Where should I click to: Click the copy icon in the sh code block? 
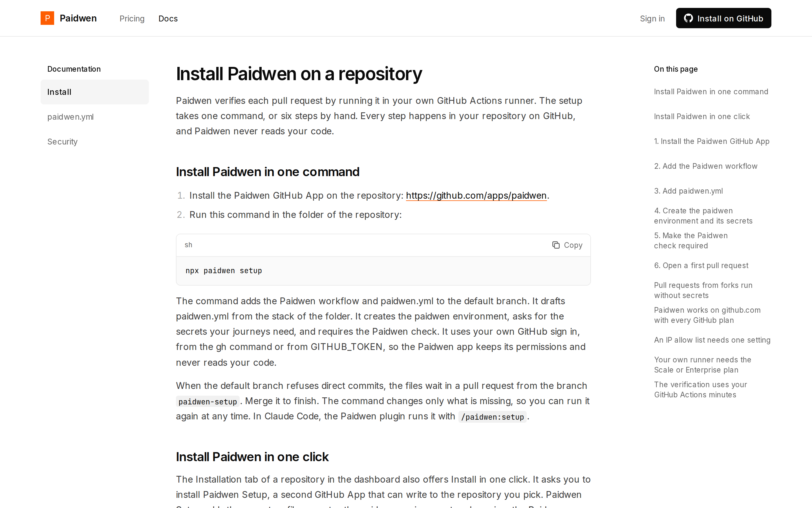point(556,245)
